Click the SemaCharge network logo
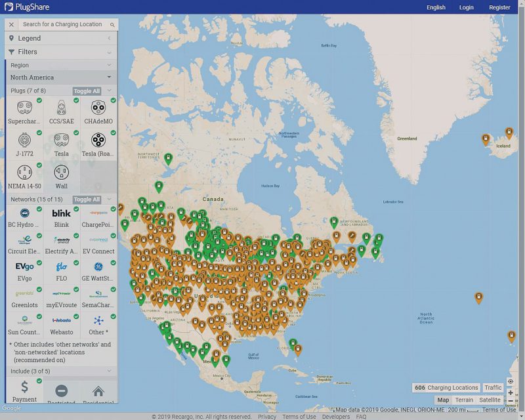Image resolution: width=525 pixels, height=420 pixels. tap(98, 294)
